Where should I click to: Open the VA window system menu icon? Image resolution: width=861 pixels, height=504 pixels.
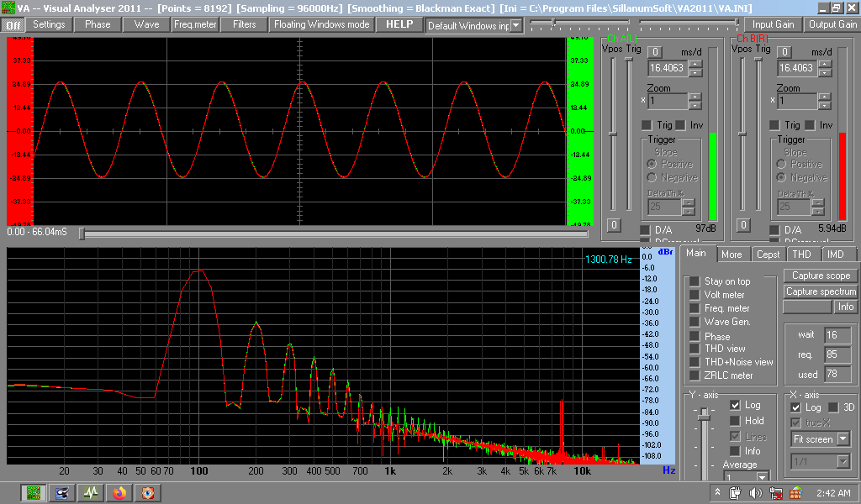coord(8,8)
